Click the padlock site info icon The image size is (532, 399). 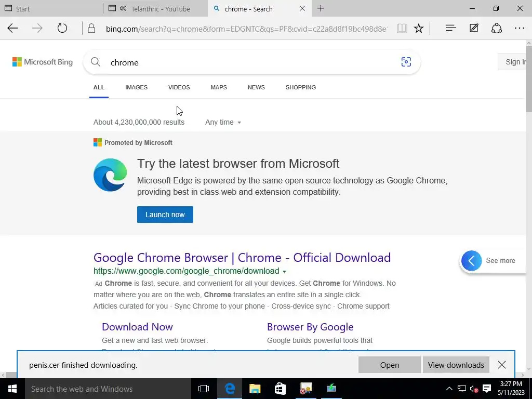point(91,28)
